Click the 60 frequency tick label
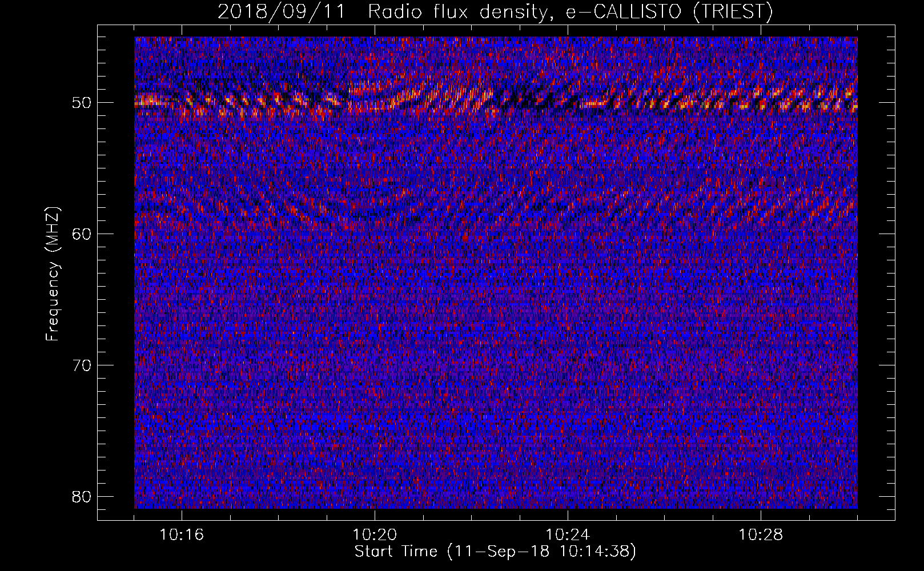 click(82, 234)
